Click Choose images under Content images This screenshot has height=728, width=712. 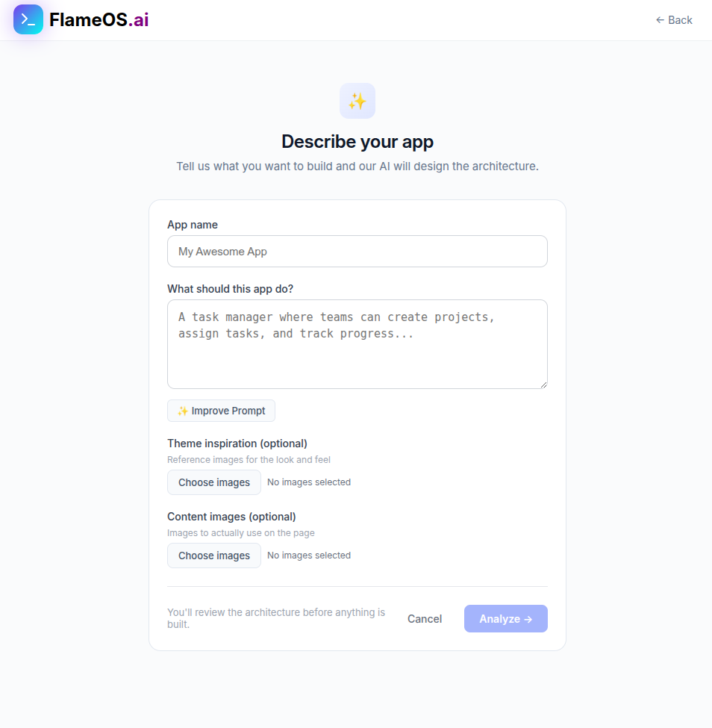(x=214, y=556)
